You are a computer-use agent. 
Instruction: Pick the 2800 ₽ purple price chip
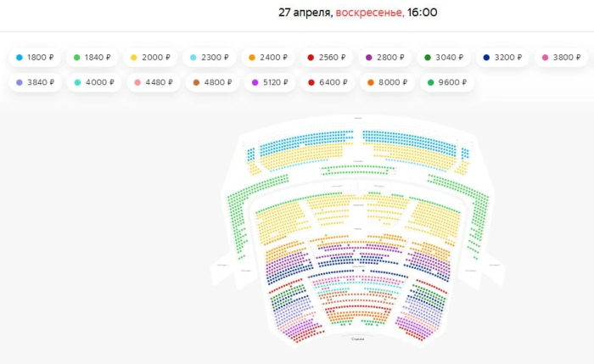385,58
